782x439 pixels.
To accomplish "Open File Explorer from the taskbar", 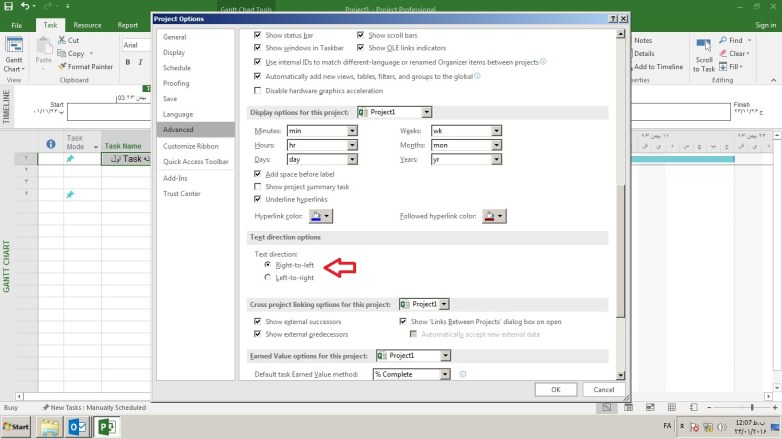I will [49, 428].
